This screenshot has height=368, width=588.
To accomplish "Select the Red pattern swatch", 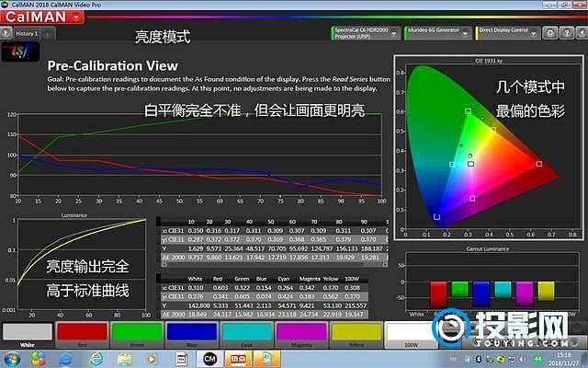I will click(x=82, y=335).
